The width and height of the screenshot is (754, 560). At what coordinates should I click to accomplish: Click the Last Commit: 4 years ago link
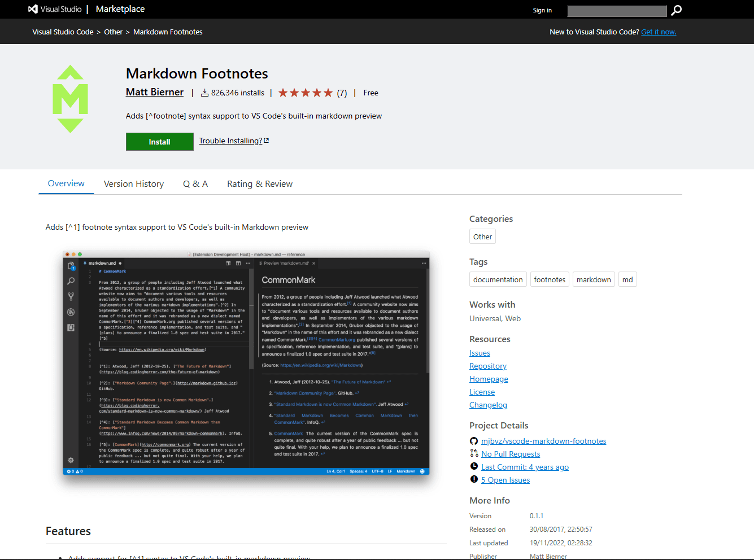coord(525,467)
